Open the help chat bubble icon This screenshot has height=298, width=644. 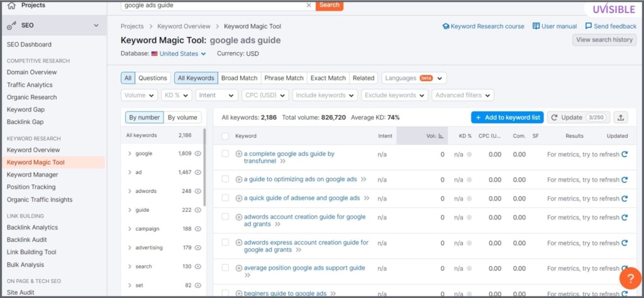click(630, 279)
